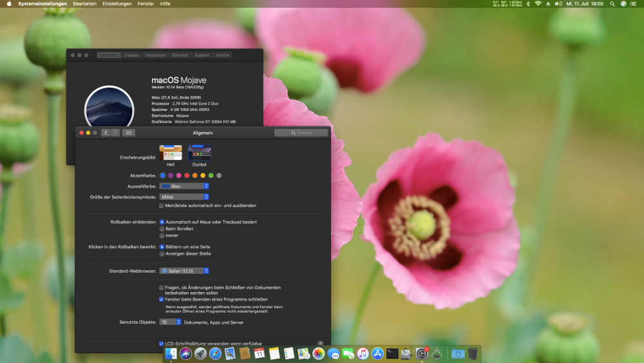Select Immer radio option for scrollbars
Viewport: 644px width, 363px height.
(x=162, y=235)
